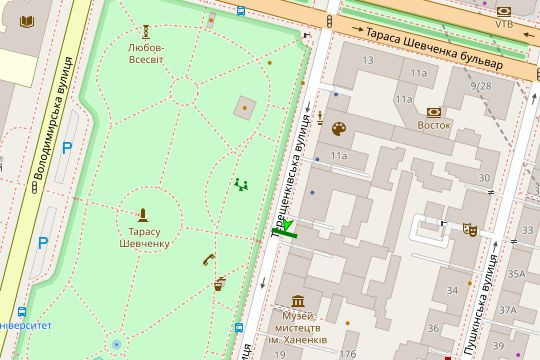
Task: Select the Восток bank icon
Action: tap(434, 112)
